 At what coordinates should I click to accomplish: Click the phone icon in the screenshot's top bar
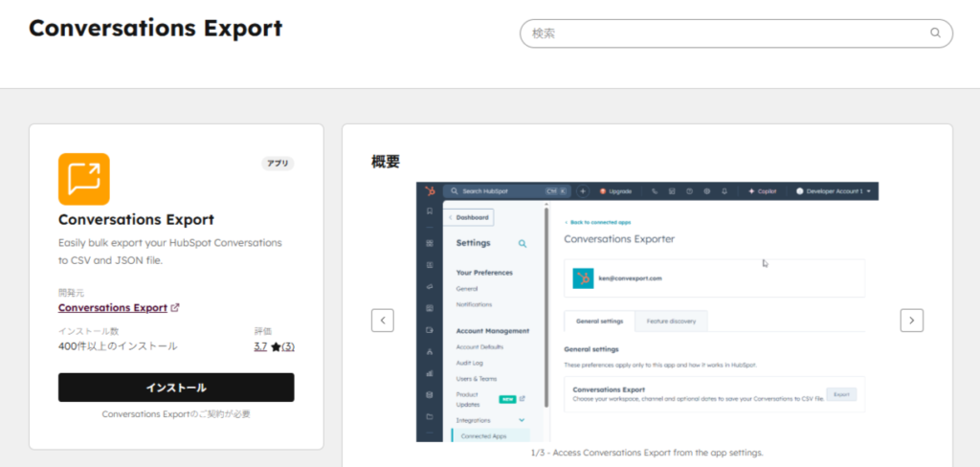(655, 191)
